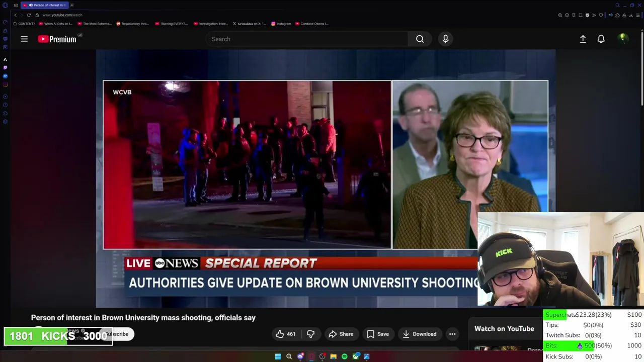644x362 pixels.
Task: Open Spotify from the taskbar
Action: [x=344, y=356]
